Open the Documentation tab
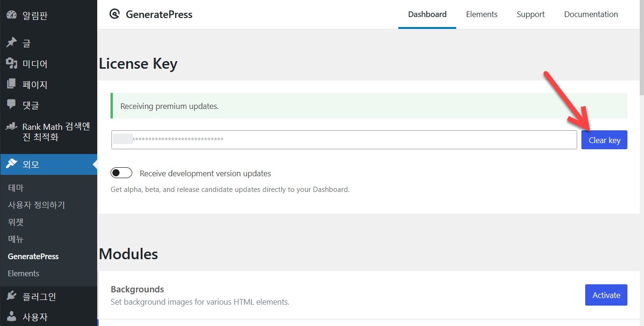 [591, 14]
